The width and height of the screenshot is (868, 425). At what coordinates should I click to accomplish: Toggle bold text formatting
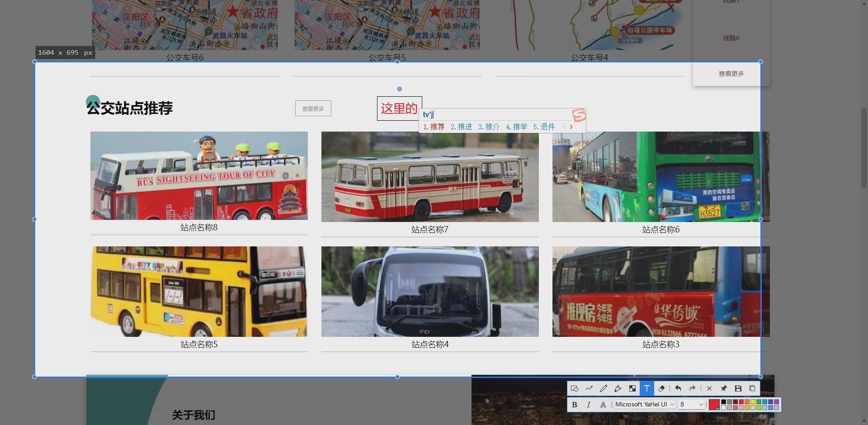(575, 405)
